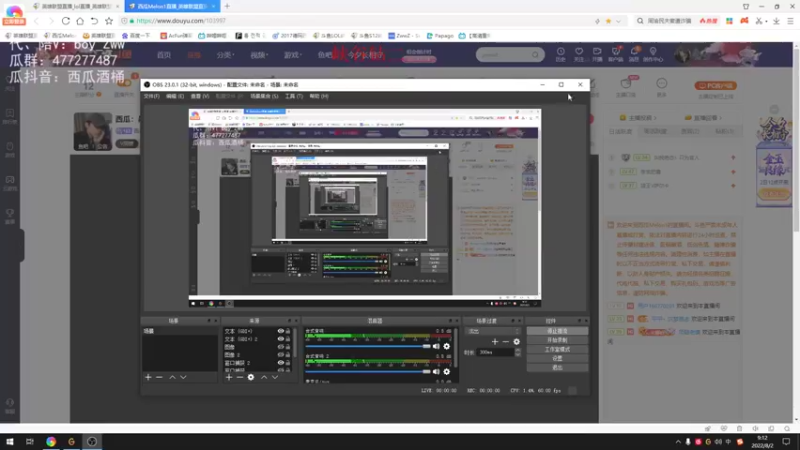Toggle the lock on 图像 source
Viewport: 800px width, 450px height.
288,347
